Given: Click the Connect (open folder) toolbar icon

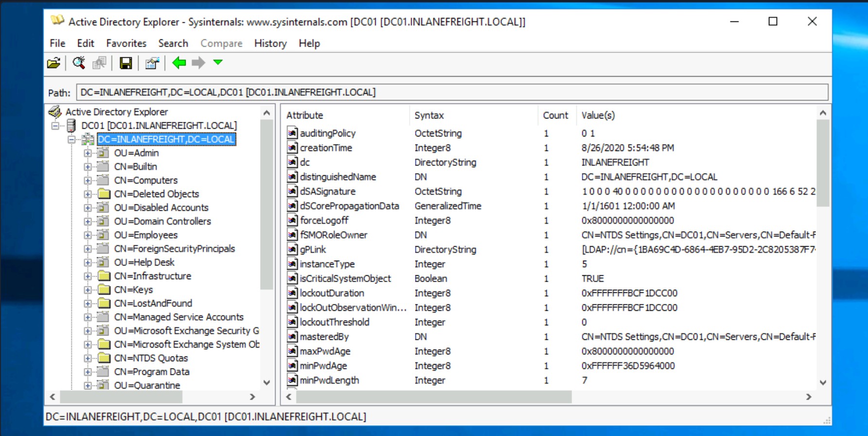Looking at the screenshot, I should 54,63.
